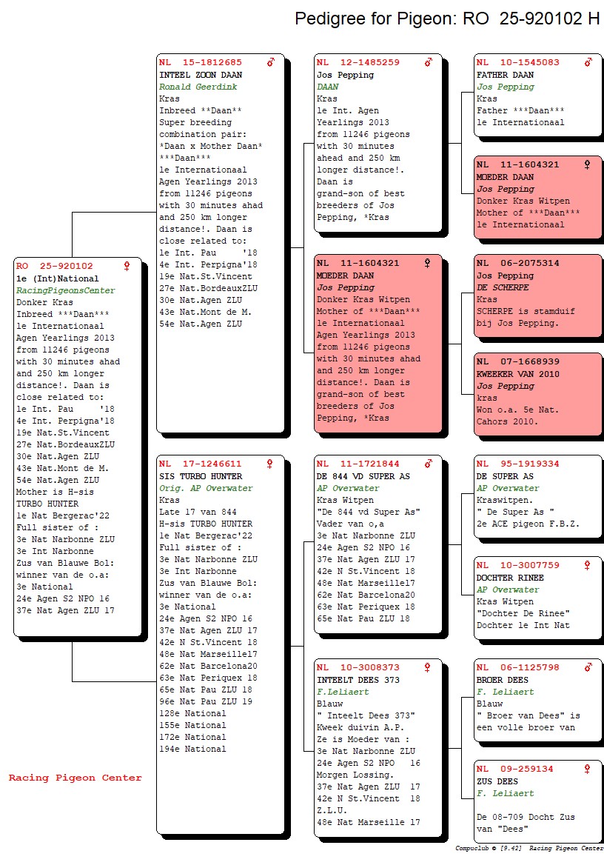Click the Compuclub copyright footer text
The width and height of the screenshot is (604, 868).
pyautogui.click(x=528, y=848)
